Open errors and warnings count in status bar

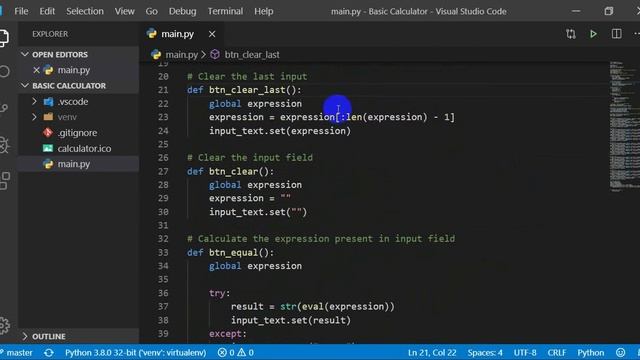pyautogui.click(x=236, y=352)
